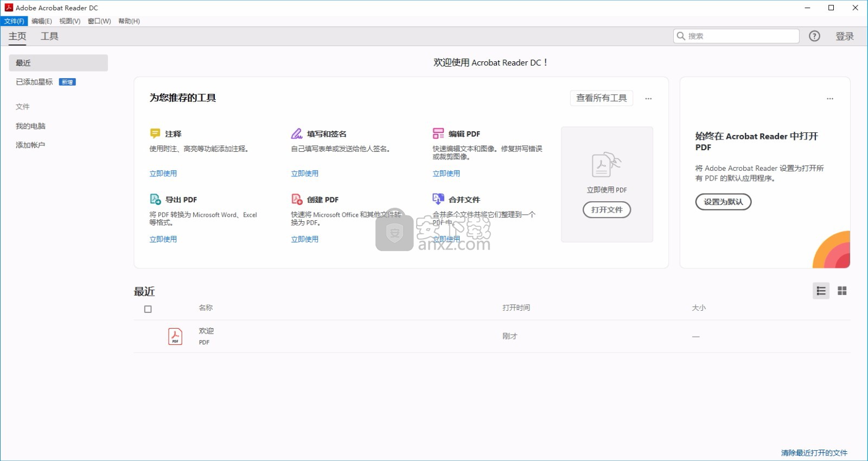Open the 文件(F) menu

tap(14, 21)
